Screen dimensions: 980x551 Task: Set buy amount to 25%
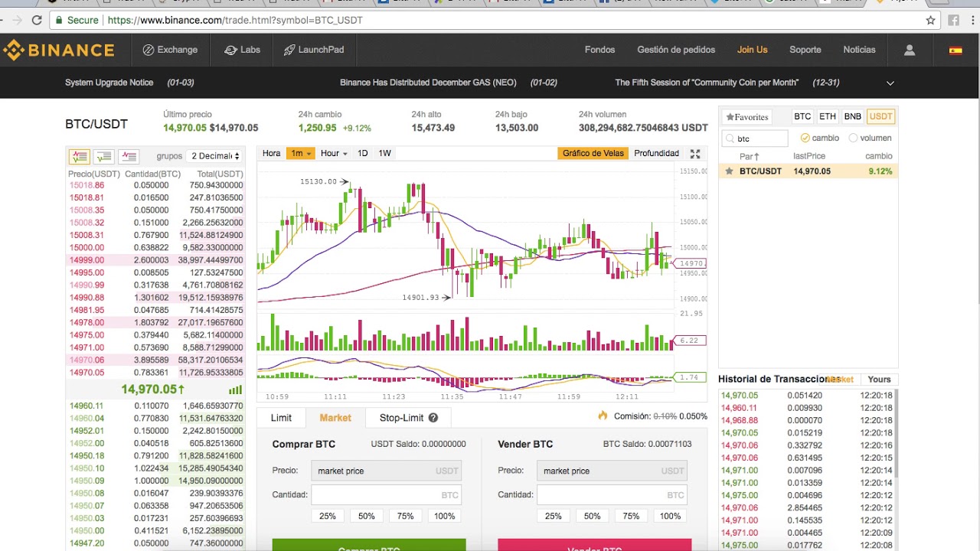coord(328,516)
